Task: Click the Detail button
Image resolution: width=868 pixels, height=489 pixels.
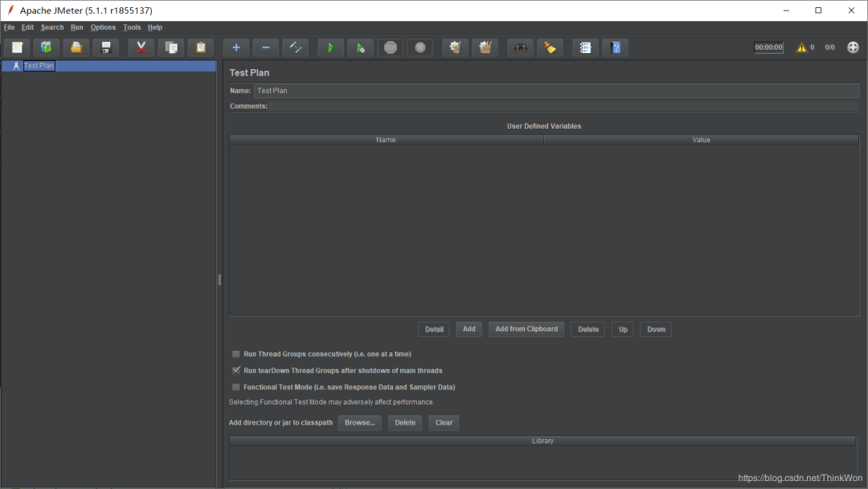Action: point(434,330)
